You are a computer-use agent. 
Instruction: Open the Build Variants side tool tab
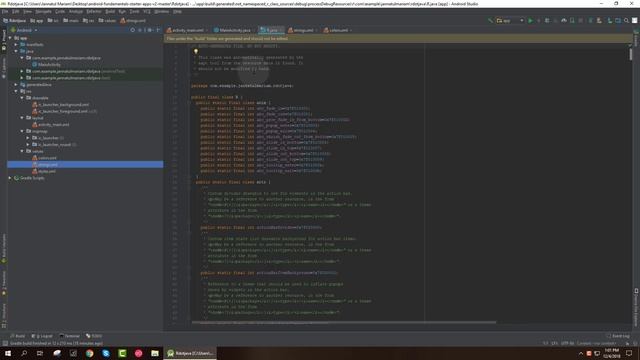coord(4,248)
